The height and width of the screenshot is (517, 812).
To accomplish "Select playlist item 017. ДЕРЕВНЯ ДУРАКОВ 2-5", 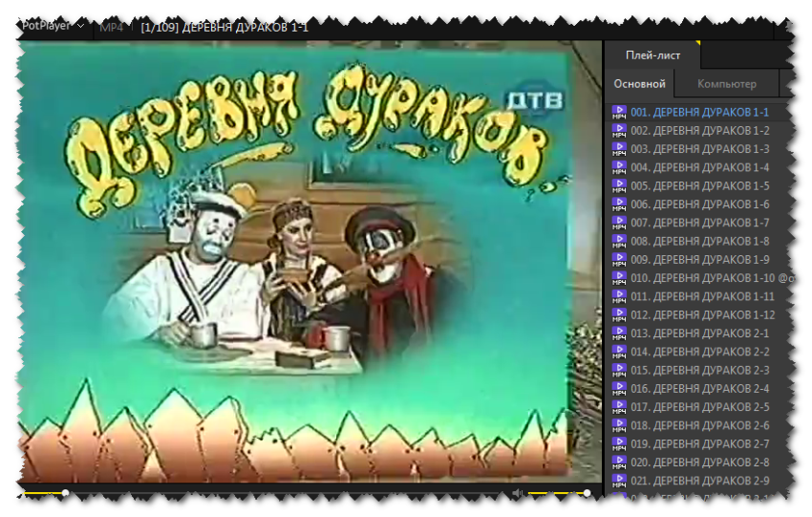I will coord(699,407).
